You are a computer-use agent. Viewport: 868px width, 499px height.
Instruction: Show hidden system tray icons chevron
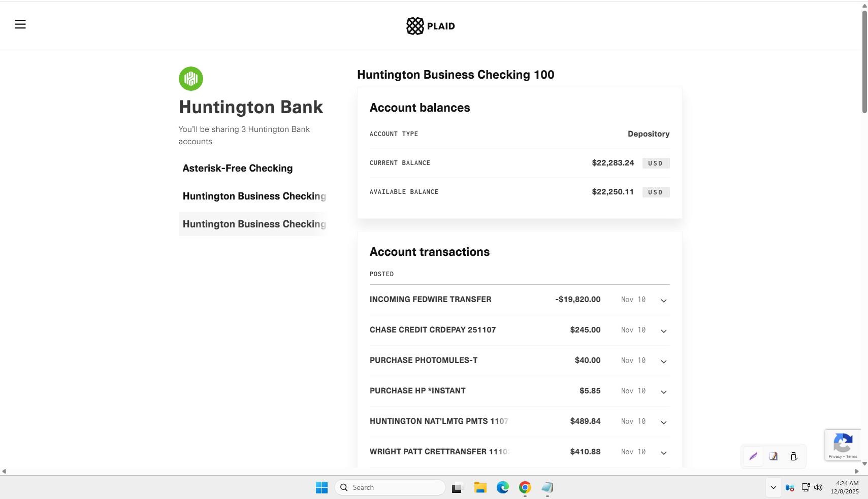(773, 487)
